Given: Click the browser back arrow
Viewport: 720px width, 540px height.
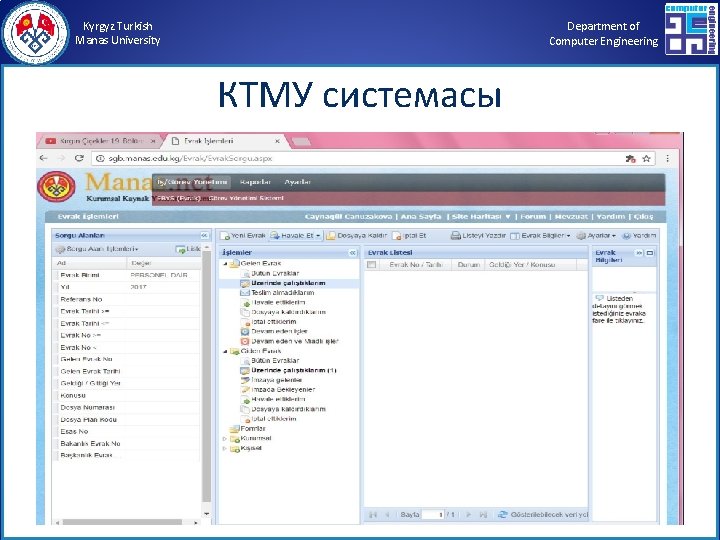Looking at the screenshot, I should click(44, 158).
